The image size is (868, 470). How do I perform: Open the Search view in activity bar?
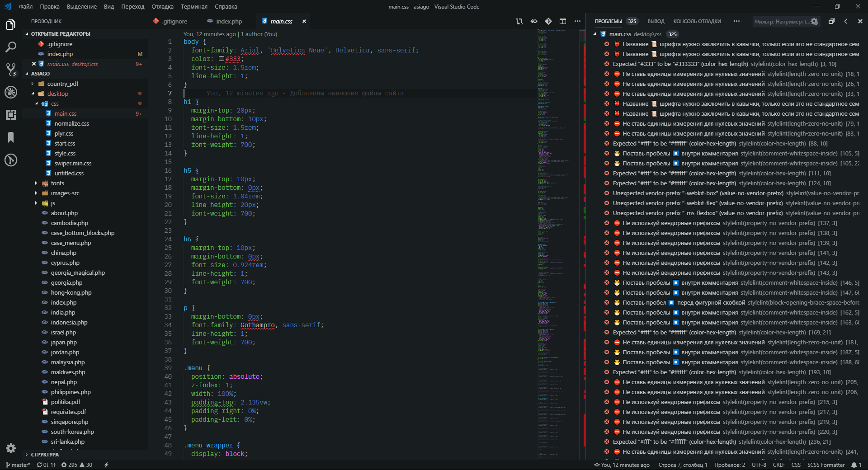[11, 47]
